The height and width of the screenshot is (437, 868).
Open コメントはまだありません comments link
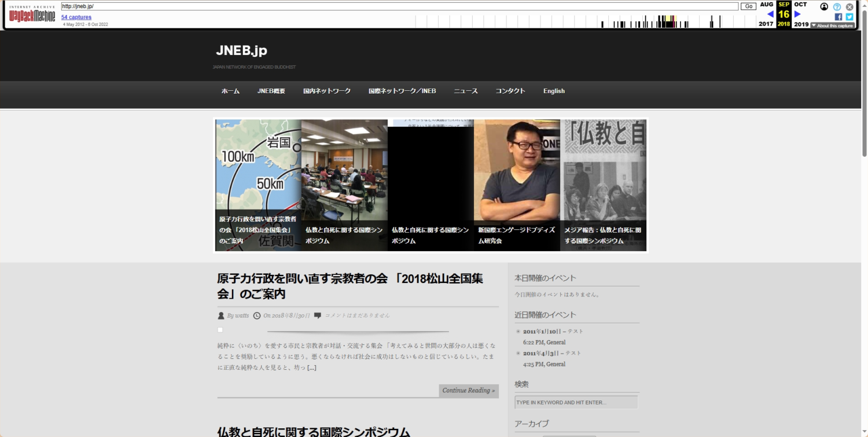(358, 315)
